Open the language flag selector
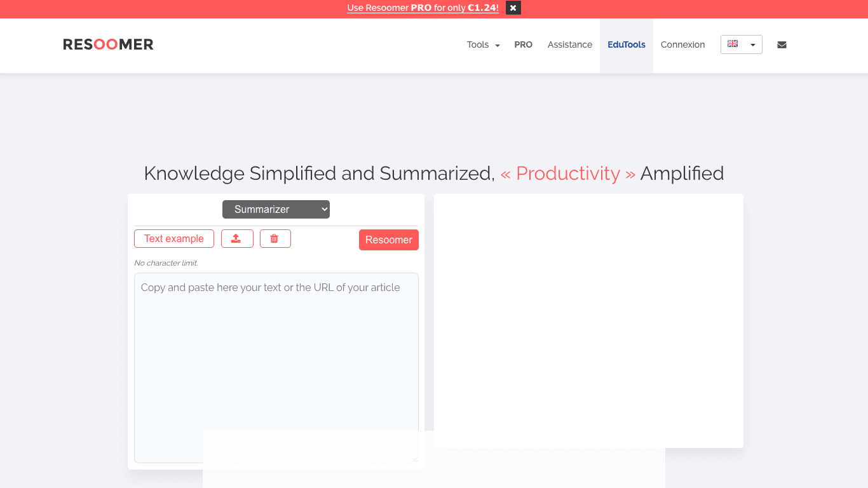Viewport: 868px width, 488px height. tap(741, 44)
